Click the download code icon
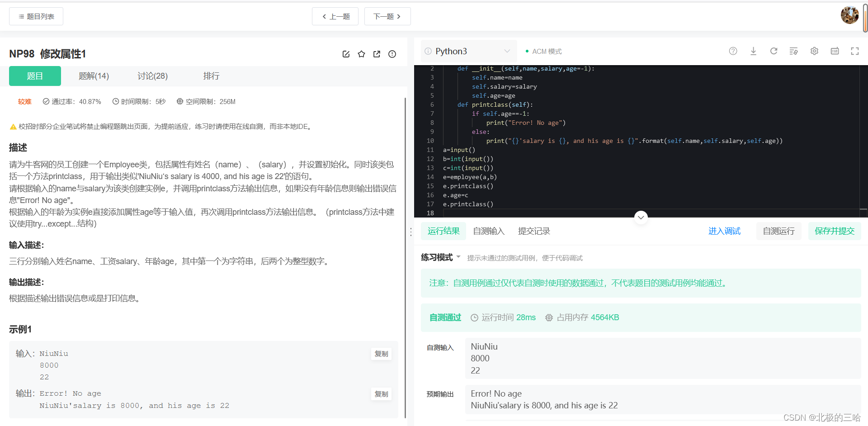Image resolution: width=868 pixels, height=426 pixels. point(753,51)
